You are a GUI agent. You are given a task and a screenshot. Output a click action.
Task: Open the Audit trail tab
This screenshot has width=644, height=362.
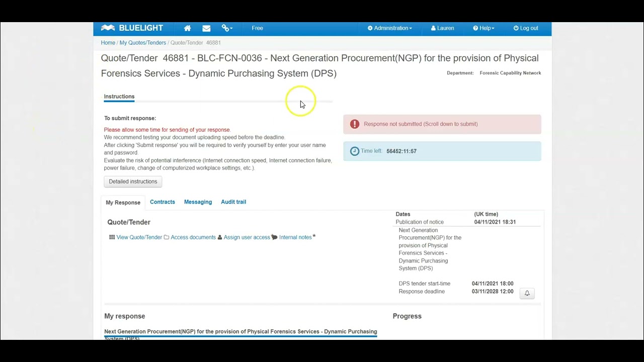coord(233,202)
